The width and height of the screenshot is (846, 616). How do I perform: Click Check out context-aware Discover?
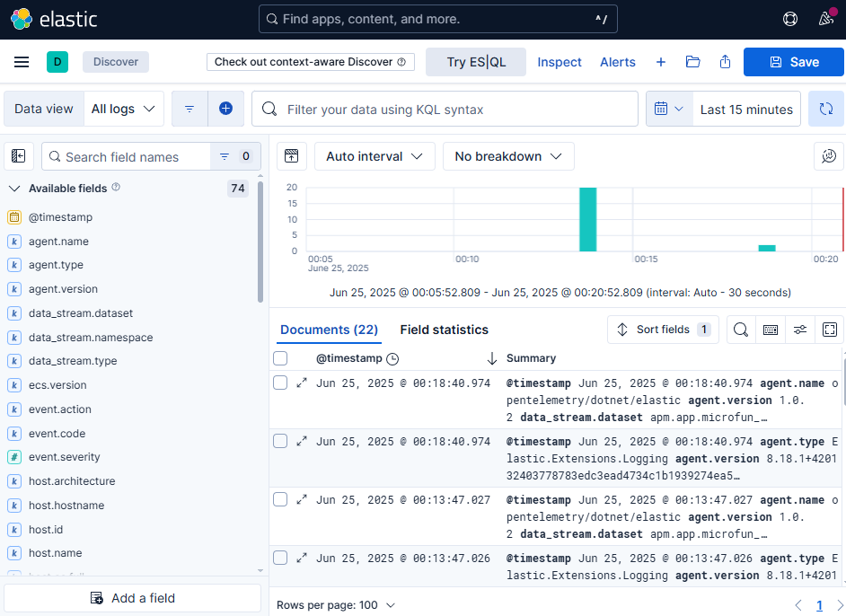click(310, 62)
